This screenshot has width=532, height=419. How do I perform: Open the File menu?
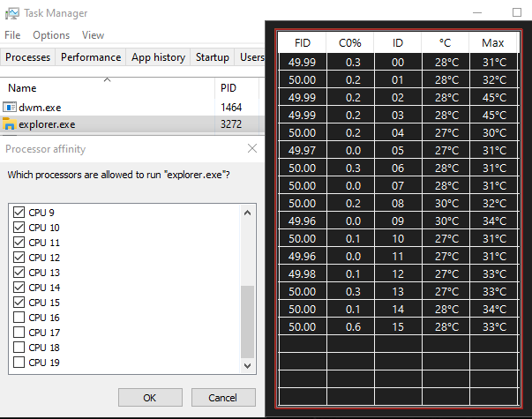point(12,35)
